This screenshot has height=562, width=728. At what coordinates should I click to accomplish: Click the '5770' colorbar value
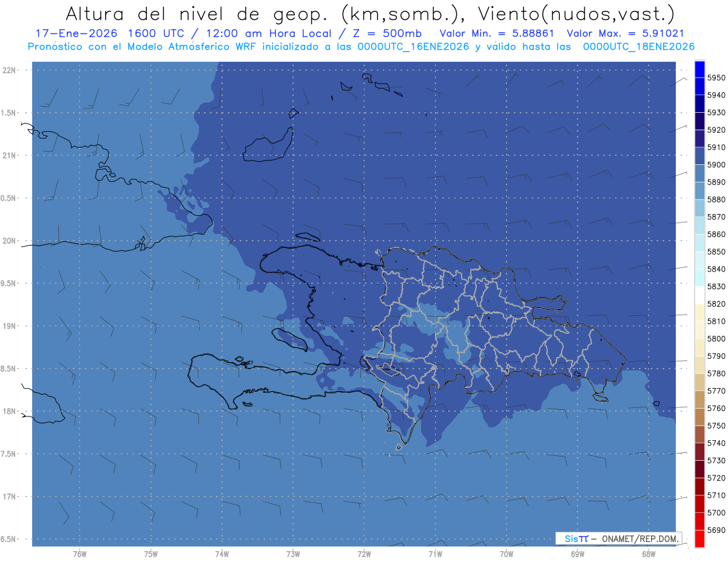[x=716, y=391]
